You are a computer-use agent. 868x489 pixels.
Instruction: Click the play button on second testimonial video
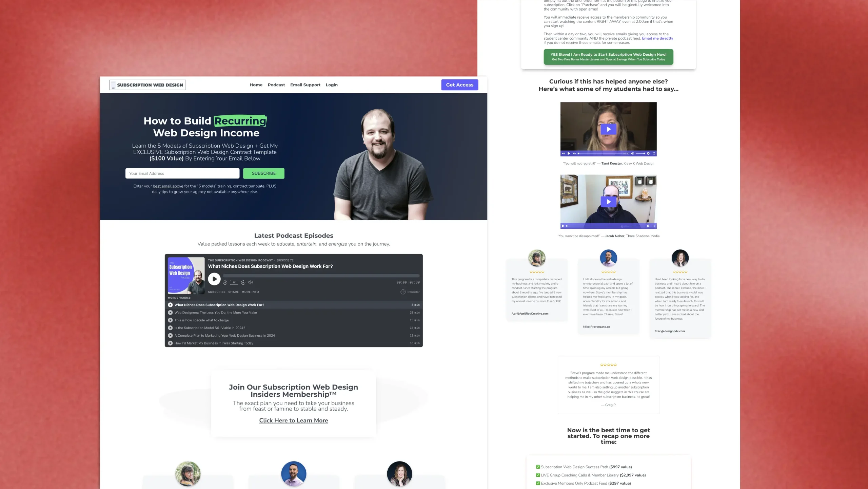tap(608, 201)
